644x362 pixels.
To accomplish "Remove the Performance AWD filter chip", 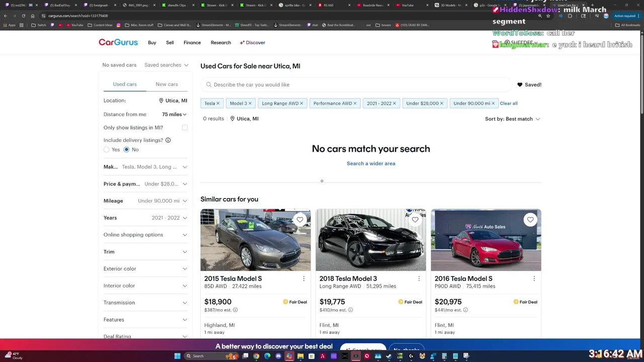I will click(355, 104).
